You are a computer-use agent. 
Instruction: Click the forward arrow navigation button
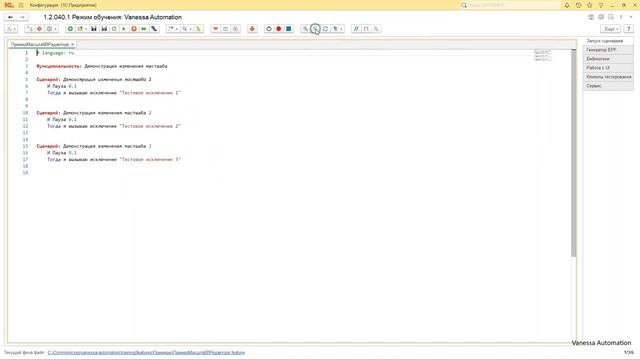coord(22,17)
